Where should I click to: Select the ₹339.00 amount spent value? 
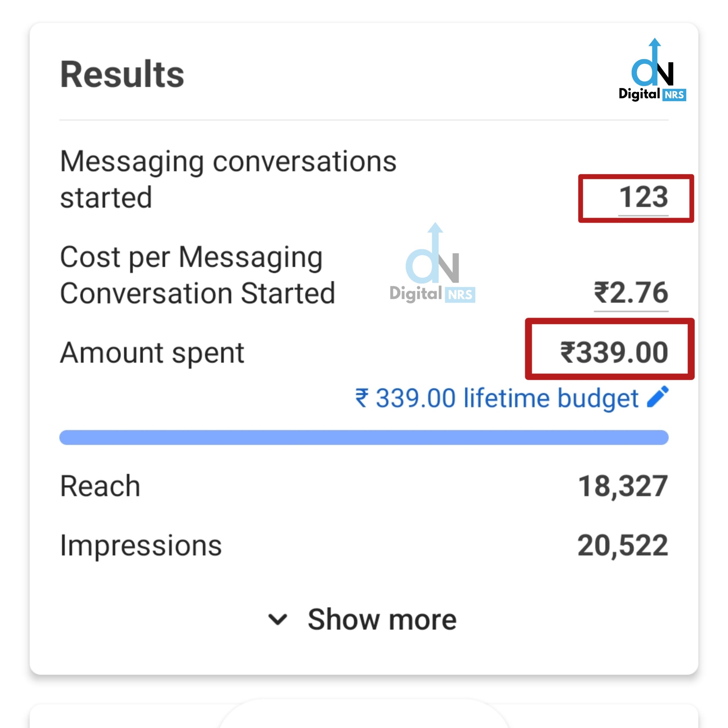614,353
